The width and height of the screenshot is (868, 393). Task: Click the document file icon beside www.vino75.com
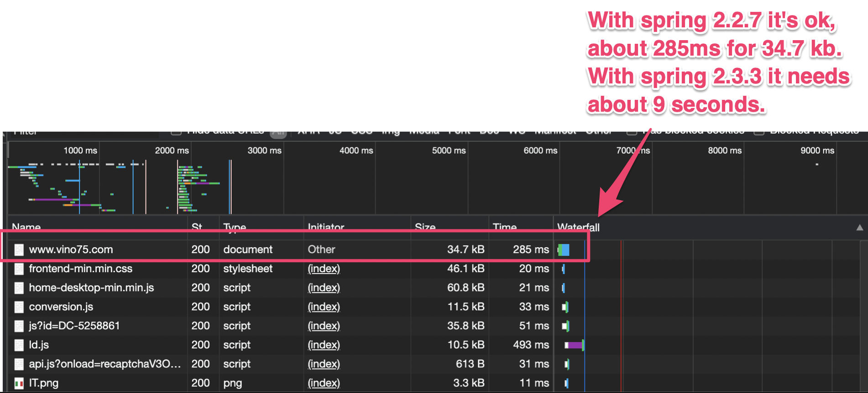pos(19,250)
